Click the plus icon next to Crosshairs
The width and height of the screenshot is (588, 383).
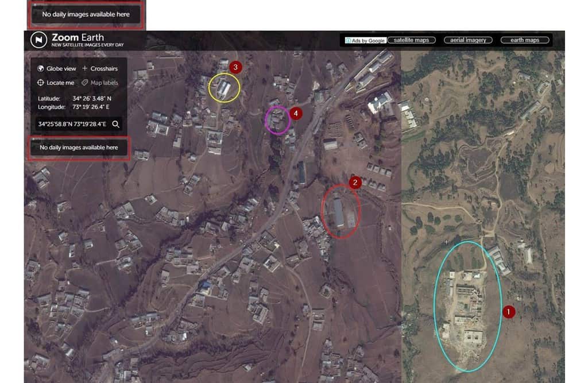(x=85, y=69)
